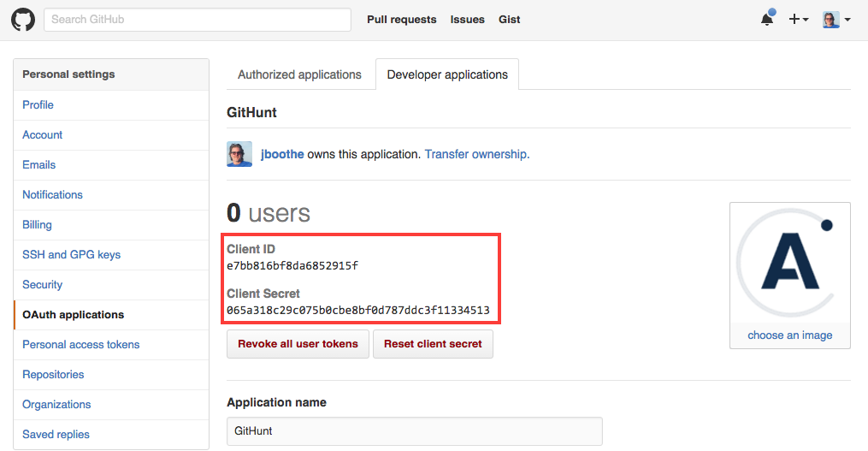The image size is (868, 451).
Task: Go to Billing settings
Action: click(111, 224)
